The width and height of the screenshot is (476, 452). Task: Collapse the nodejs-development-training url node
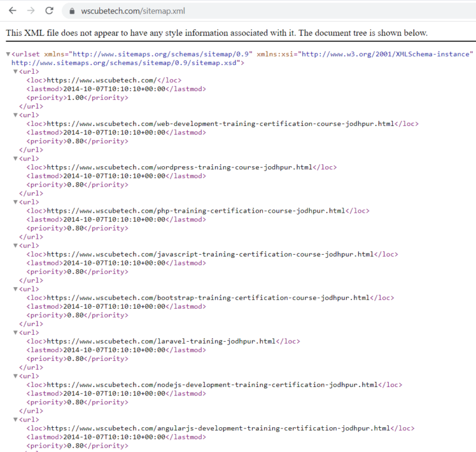coord(16,376)
